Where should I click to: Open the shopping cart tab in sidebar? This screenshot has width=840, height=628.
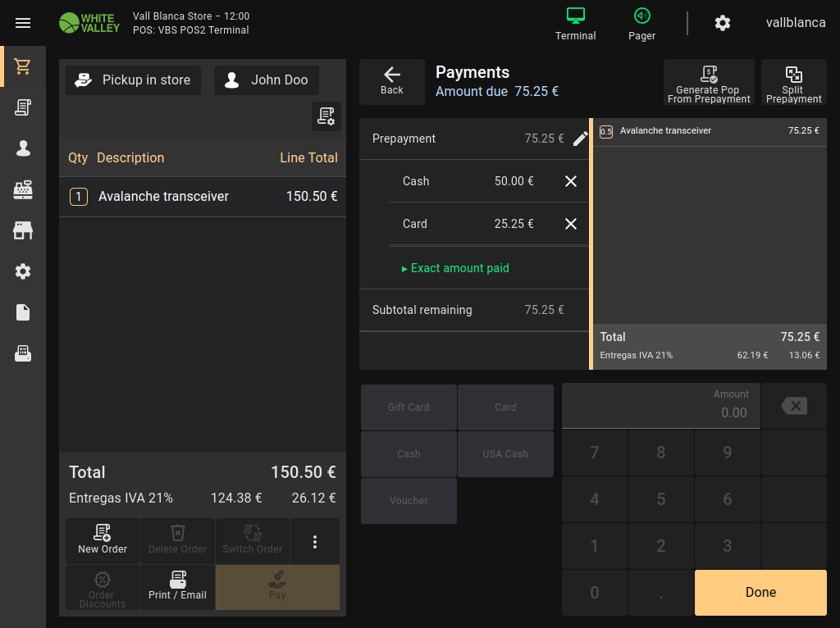pos(23,66)
